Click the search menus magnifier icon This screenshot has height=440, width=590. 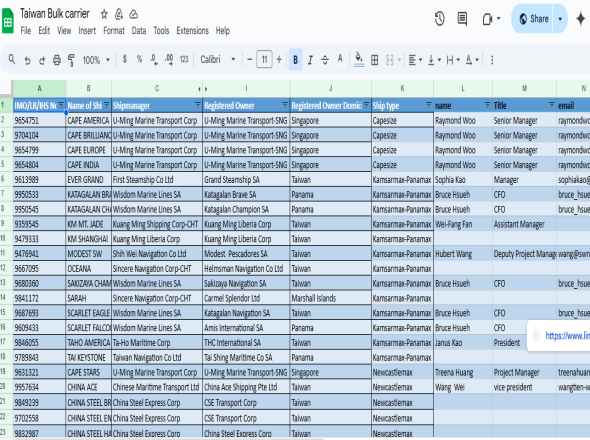(12, 59)
